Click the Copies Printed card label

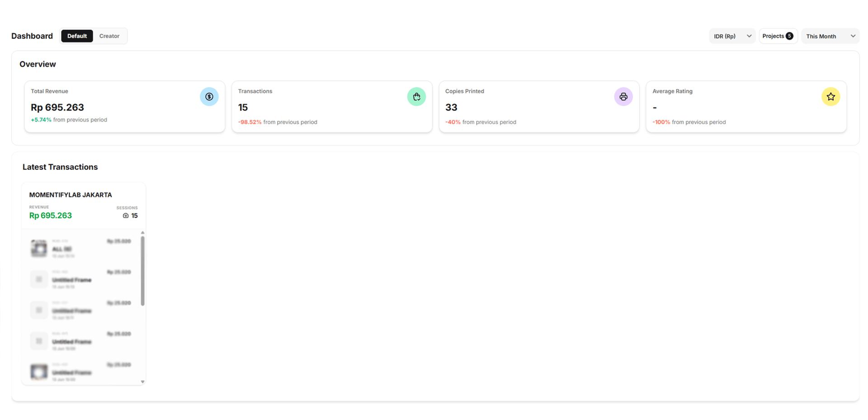point(465,91)
